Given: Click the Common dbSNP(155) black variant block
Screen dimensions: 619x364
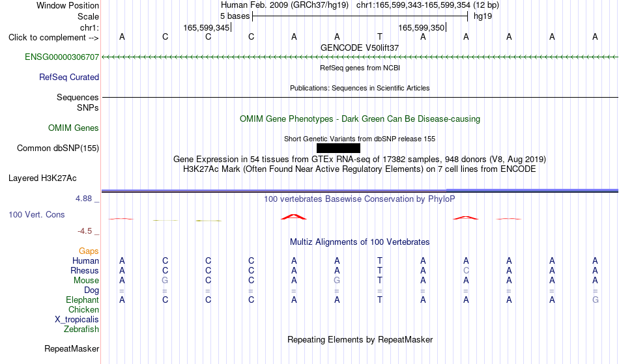Looking at the screenshot, I should pyautogui.click(x=338, y=148).
